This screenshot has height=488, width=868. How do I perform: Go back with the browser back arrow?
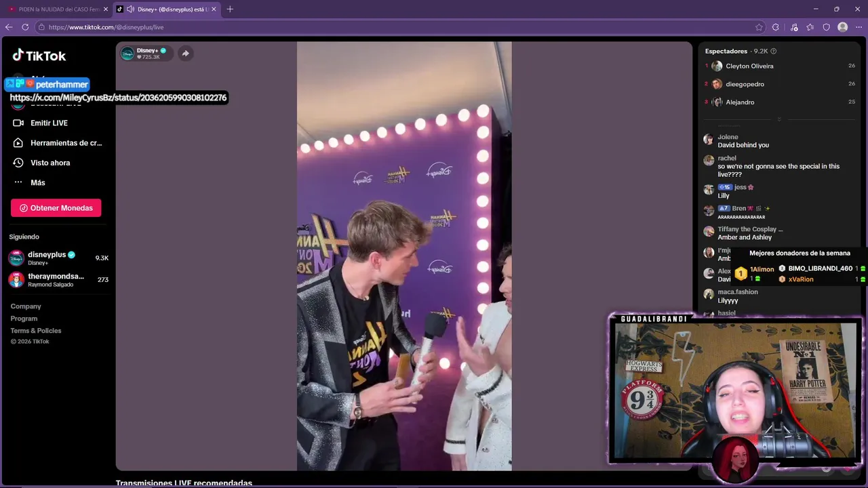click(9, 27)
